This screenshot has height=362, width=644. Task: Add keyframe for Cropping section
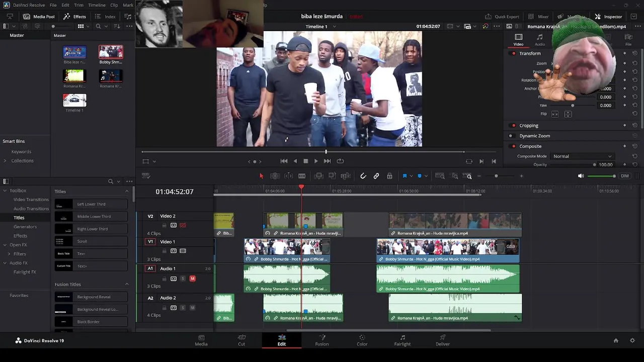click(625, 125)
